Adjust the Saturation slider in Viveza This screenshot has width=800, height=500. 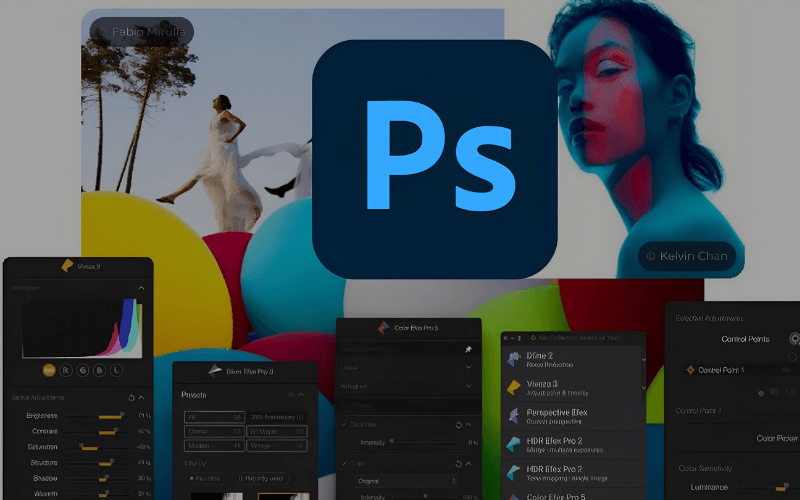tap(97, 447)
